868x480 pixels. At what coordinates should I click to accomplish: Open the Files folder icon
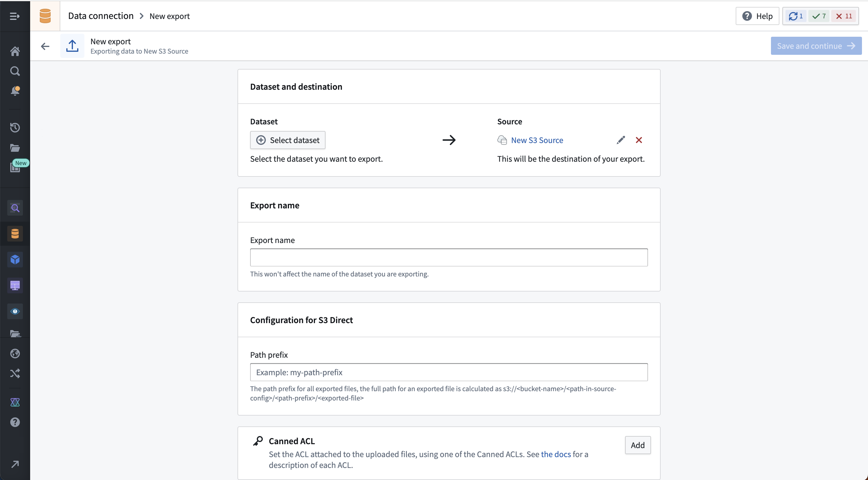[15, 148]
